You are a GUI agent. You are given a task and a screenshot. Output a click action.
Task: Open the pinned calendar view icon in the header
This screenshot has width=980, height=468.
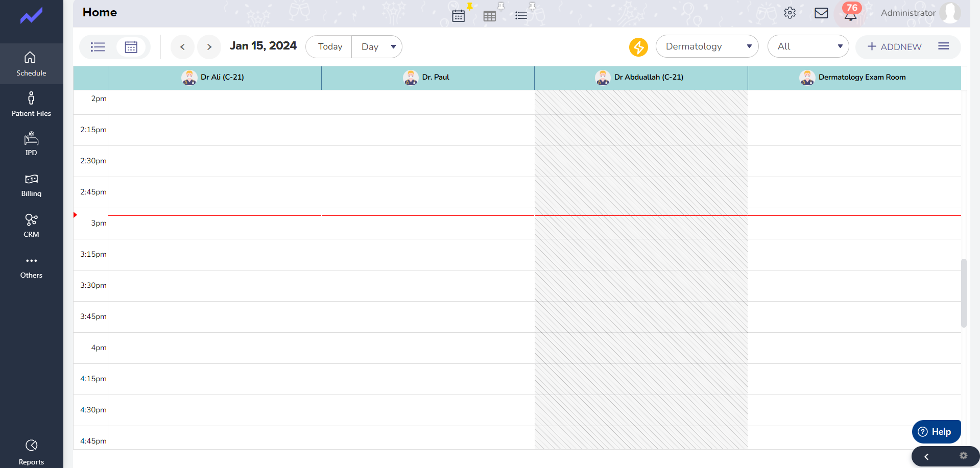point(459,16)
